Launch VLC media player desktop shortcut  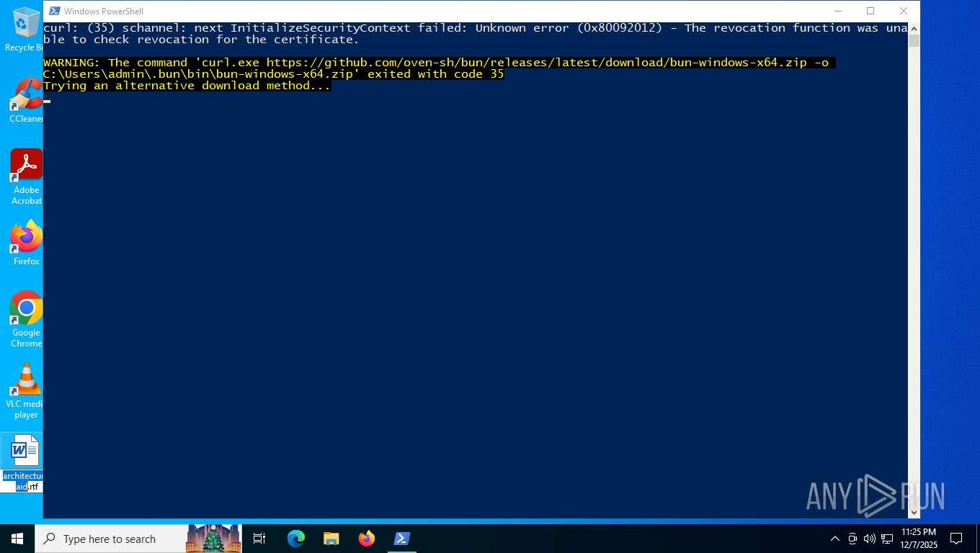(26, 391)
